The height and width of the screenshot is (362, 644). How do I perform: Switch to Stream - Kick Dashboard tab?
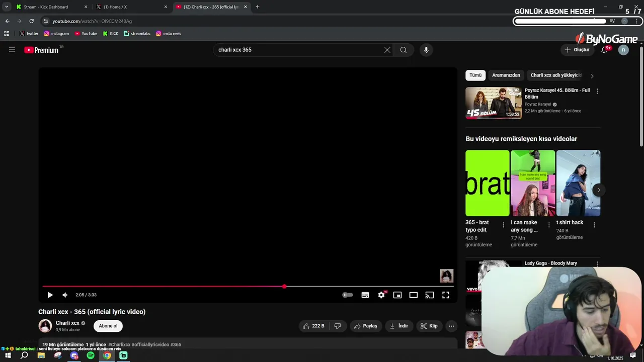(52, 7)
